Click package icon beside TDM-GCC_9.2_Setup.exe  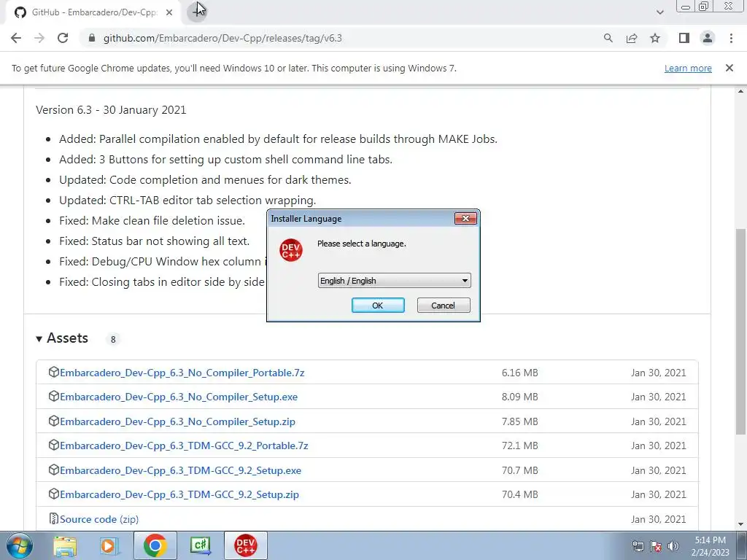pos(54,470)
